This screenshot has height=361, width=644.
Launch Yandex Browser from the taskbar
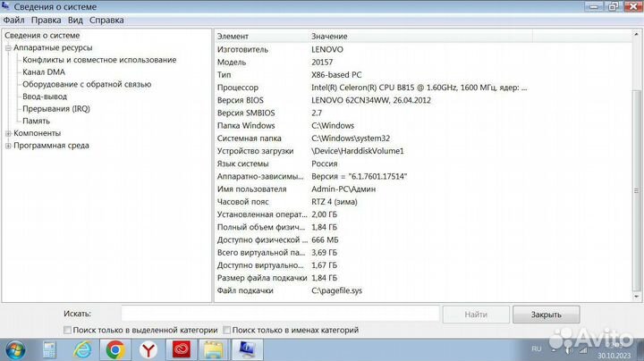click(148, 350)
